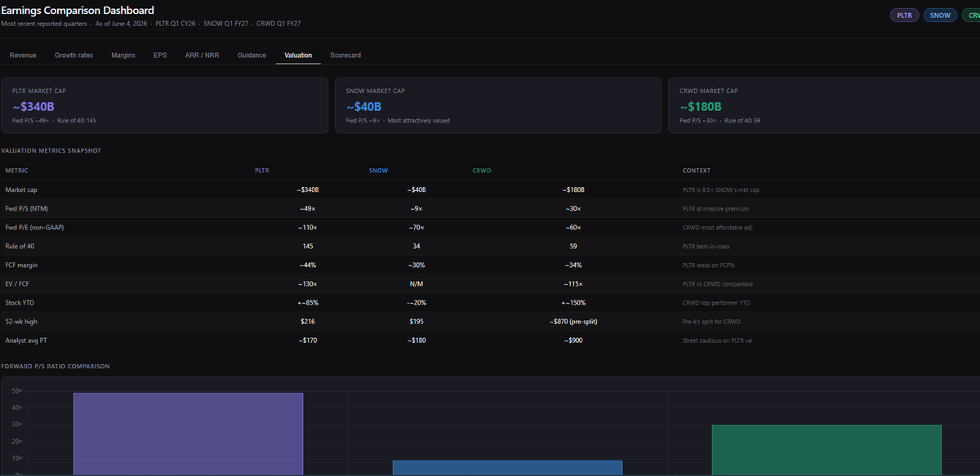
Task: Click the Earnings Comparison Dashboard title
Action: [78, 11]
